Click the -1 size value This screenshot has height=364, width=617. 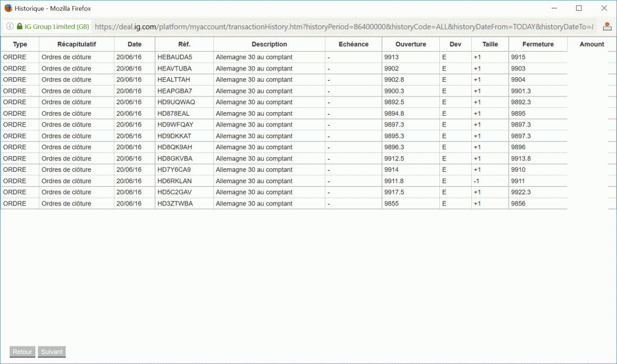pyautogui.click(x=477, y=181)
